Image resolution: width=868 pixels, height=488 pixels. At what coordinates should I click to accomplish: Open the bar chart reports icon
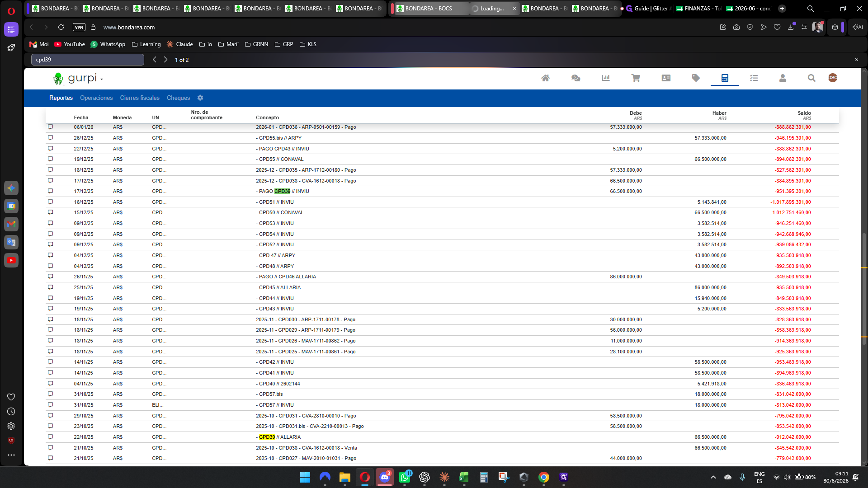(x=606, y=78)
